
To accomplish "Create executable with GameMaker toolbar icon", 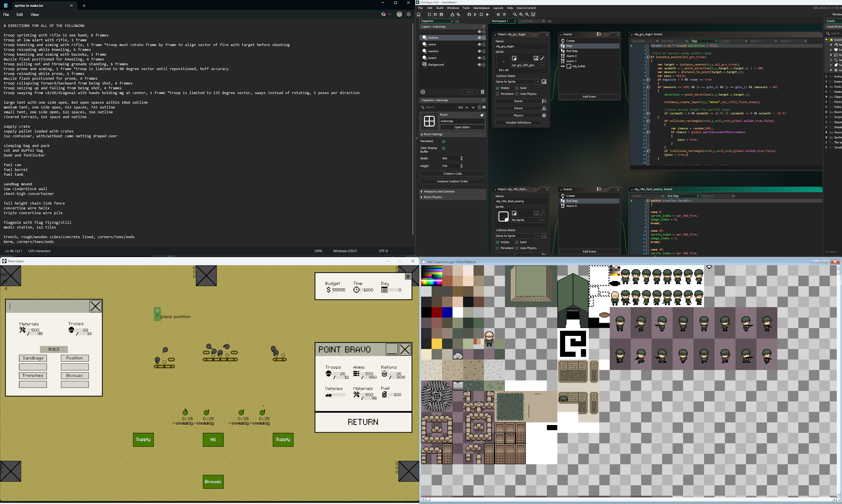I will click(x=452, y=15).
